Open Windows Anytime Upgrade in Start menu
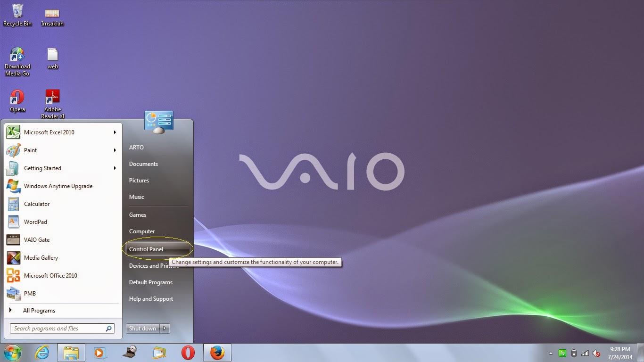 pyautogui.click(x=63, y=186)
